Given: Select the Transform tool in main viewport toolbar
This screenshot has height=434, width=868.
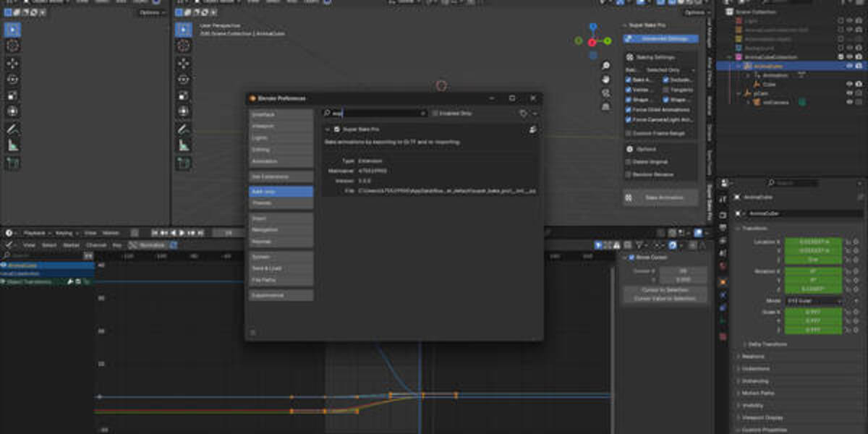Looking at the screenshot, I should (x=184, y=111).
